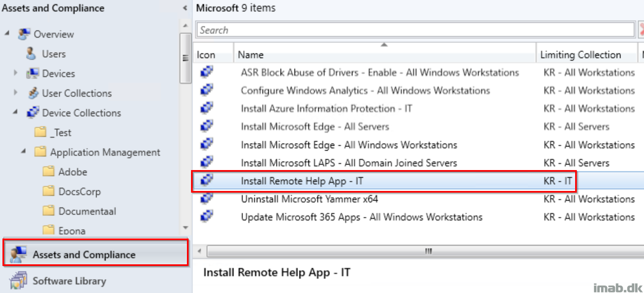Viewport: 644px width, 293px height.
Task: Select 'Install Azure Information Protection - IT'
Action: tap(326, 108)
